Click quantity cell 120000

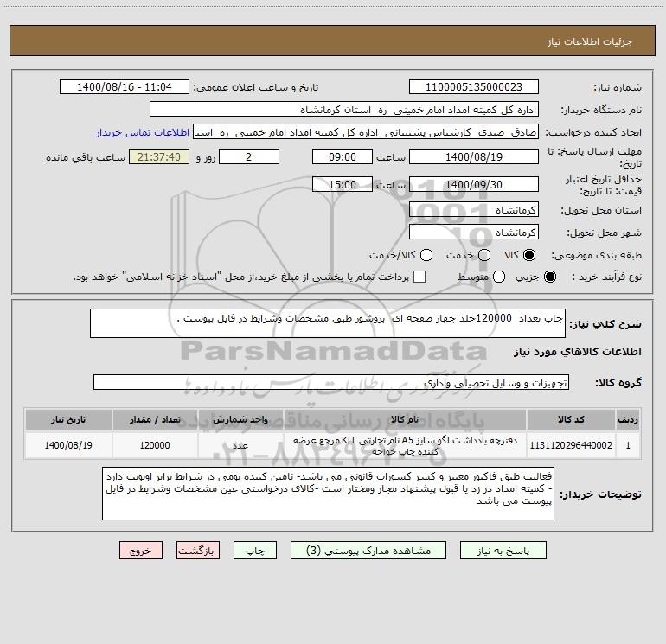[x=155, y=445]
